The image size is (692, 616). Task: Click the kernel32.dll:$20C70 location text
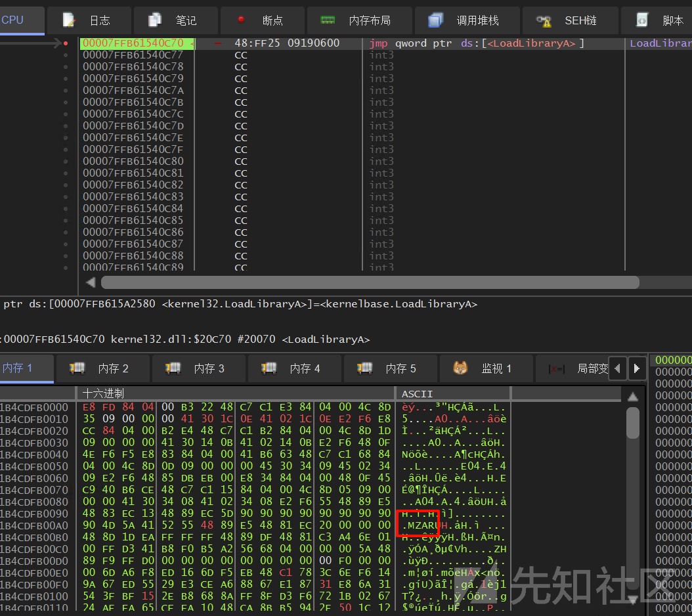[171, 339]
